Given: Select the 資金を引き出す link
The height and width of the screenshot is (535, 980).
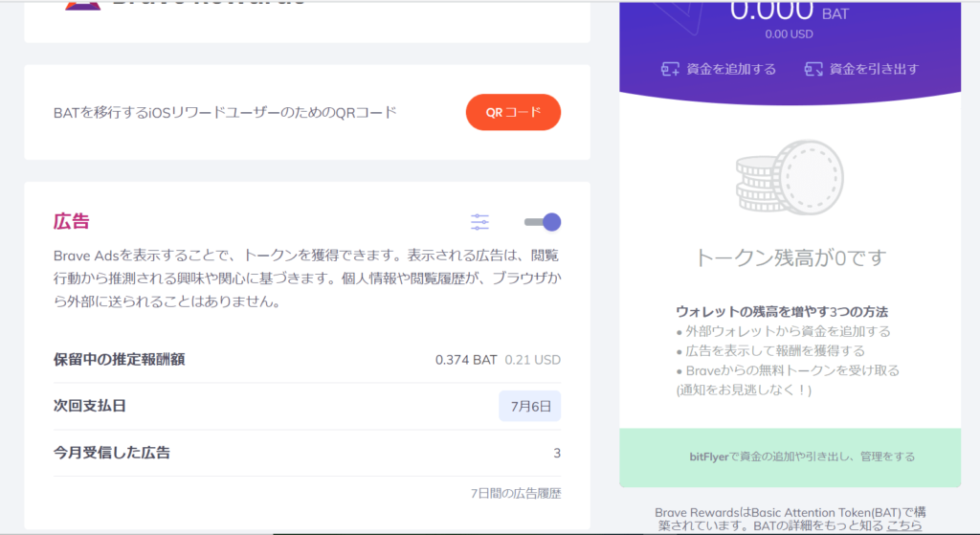Looking at the screenshot, I should point(874,69).
